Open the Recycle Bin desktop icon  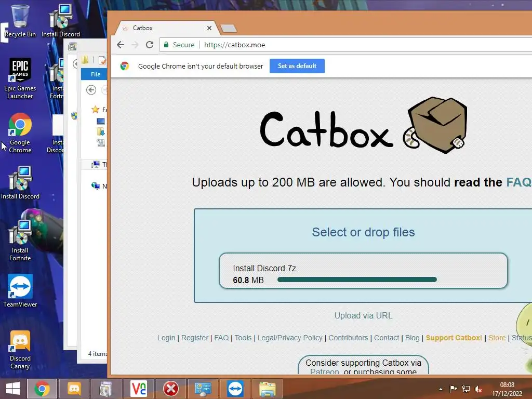(x=20, y=20)
